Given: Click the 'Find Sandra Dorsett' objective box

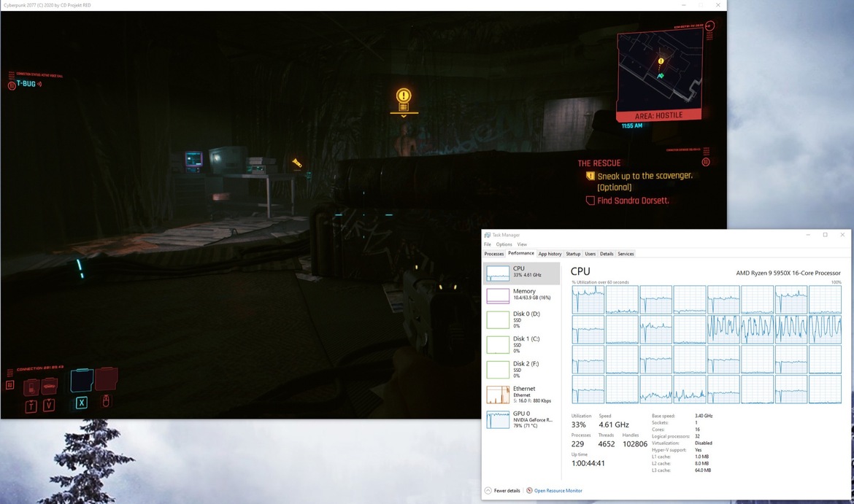Looking at the screenshot, I should (x=590, y=201).
